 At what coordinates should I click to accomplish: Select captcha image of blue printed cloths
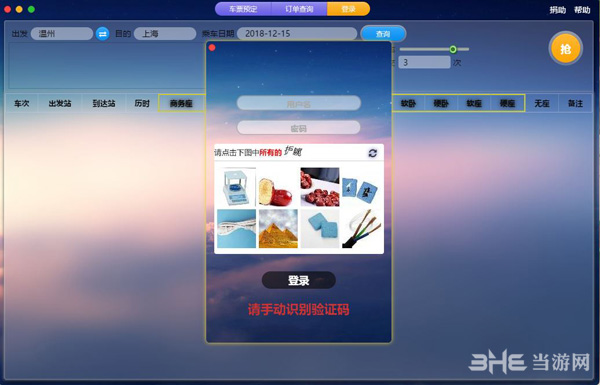coord(361,187)
